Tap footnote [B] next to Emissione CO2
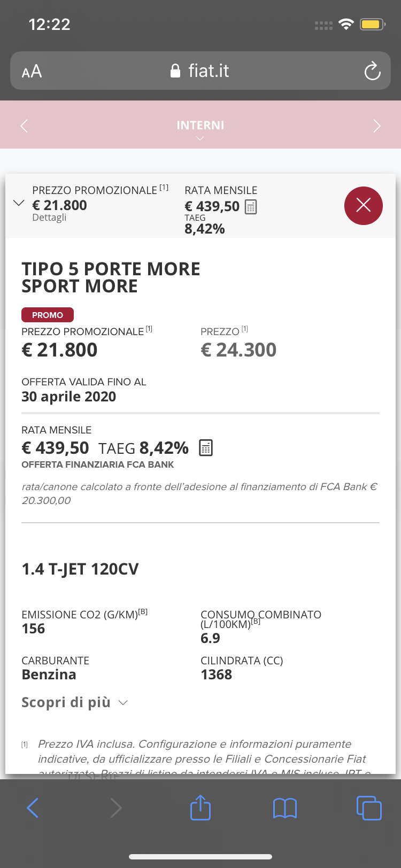 click(x=143, y=612)
